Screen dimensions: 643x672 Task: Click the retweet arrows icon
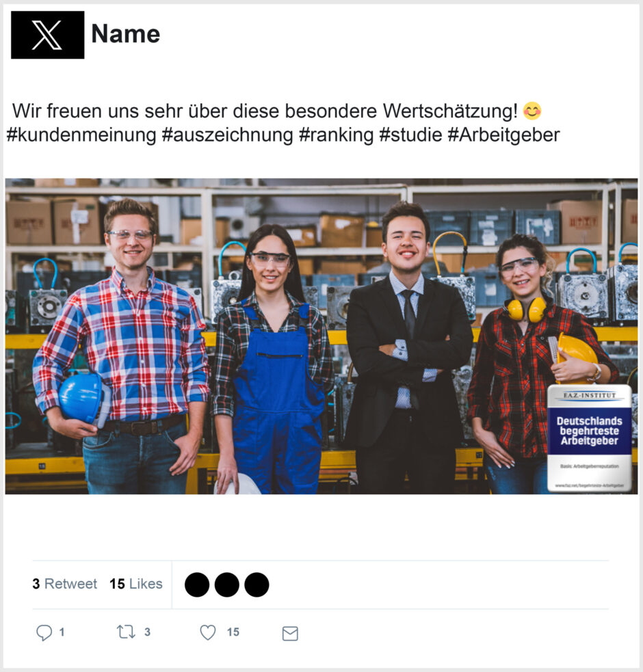click(x=126, y=632)
